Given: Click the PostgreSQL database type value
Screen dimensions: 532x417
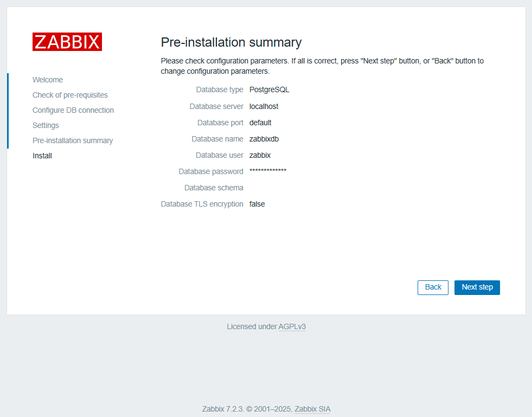Looking at the screenshot, I should click(270, 89).
